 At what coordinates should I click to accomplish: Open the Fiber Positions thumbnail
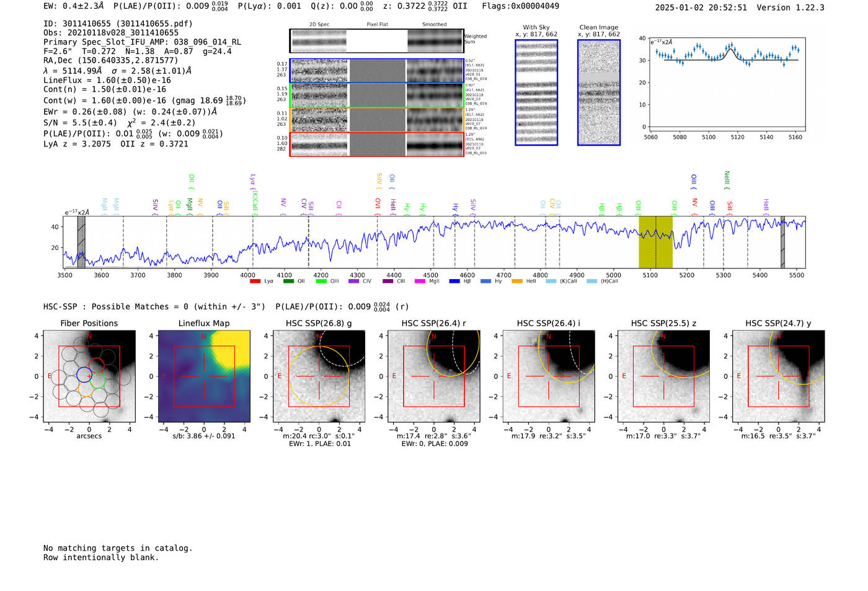[89, 376]
